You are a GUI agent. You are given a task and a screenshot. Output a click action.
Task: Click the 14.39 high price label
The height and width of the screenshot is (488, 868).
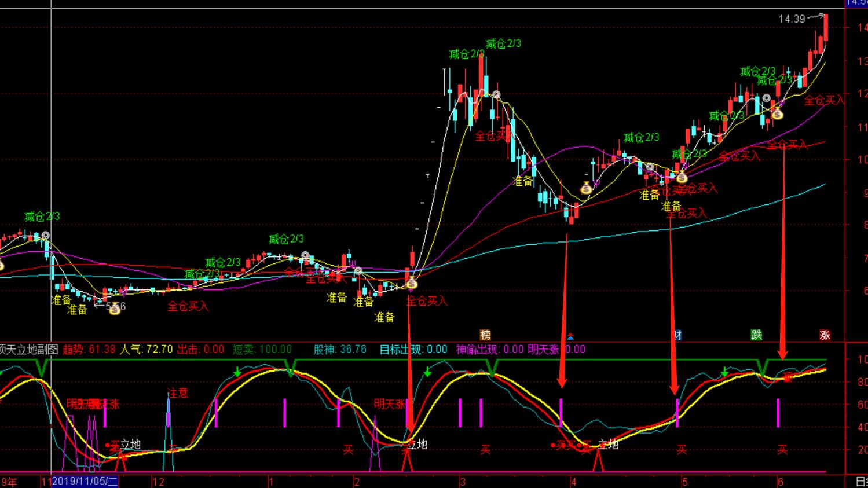pyautogui.click(x=792, y=19)
